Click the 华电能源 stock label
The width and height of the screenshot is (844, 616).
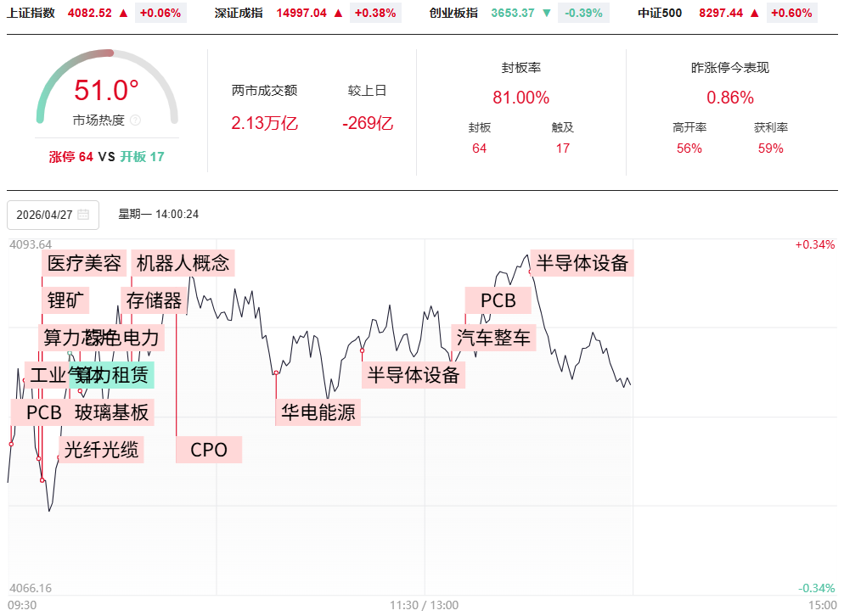point(319,412)
